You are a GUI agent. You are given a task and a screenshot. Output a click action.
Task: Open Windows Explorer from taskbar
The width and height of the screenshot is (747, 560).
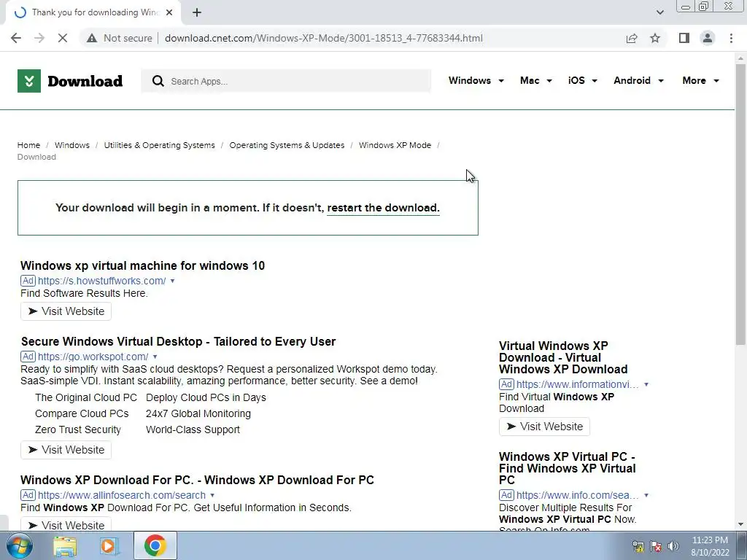pyautogui.click(x=65, y=545)
